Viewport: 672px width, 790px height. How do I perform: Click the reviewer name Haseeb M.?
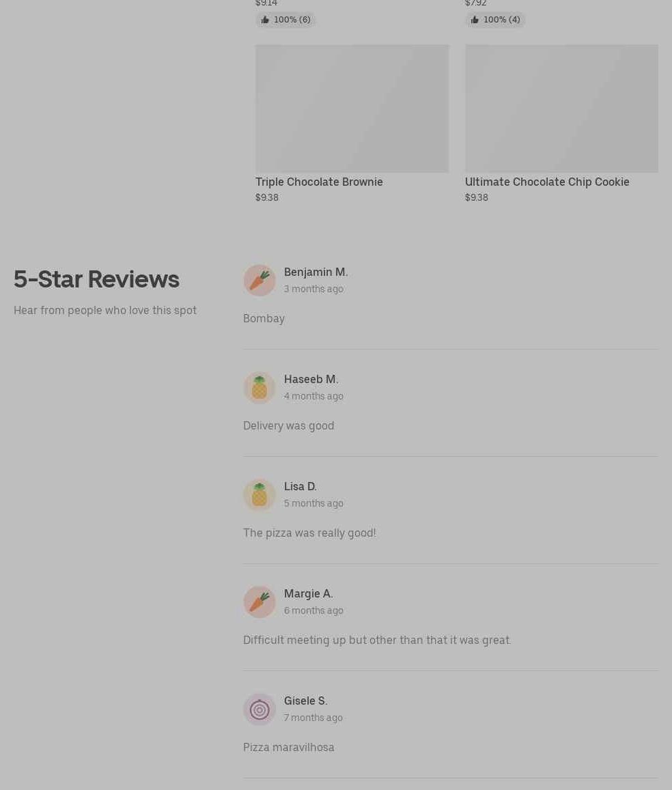[x=311, y=380]
